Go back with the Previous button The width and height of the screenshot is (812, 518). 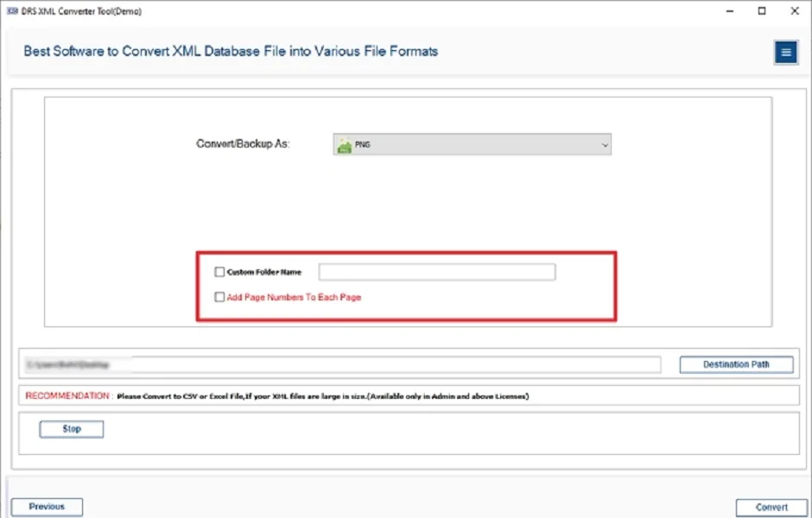click(47, 507)
